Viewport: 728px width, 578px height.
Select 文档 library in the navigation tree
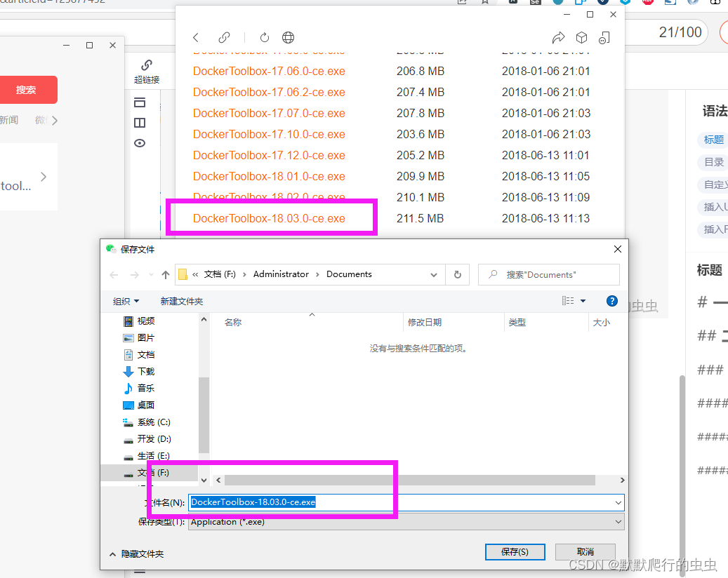point(139,355)
